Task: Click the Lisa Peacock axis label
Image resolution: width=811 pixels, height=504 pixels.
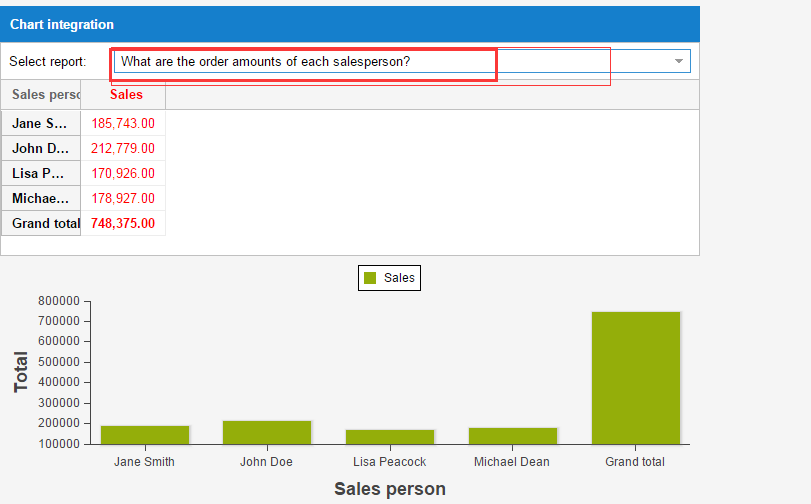Action: tap(389, 462)
